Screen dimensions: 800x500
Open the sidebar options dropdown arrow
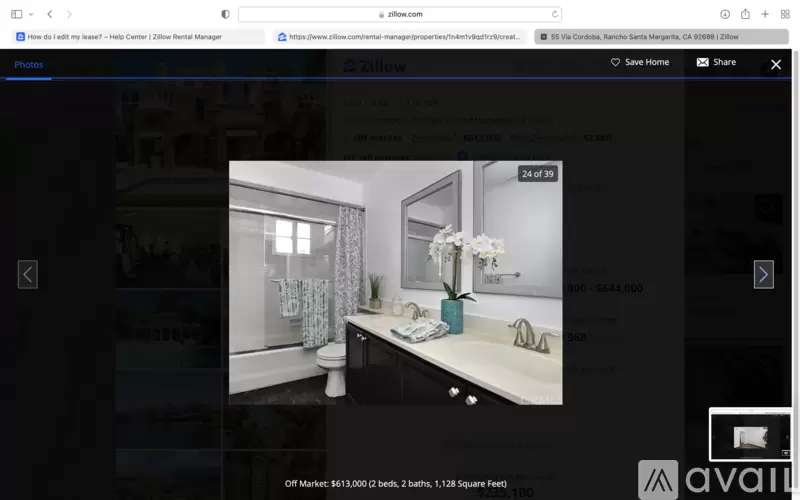[31, 14]
